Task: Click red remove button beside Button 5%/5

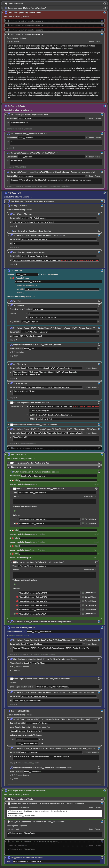Action: pyautogui.click(x=17, y=597)
